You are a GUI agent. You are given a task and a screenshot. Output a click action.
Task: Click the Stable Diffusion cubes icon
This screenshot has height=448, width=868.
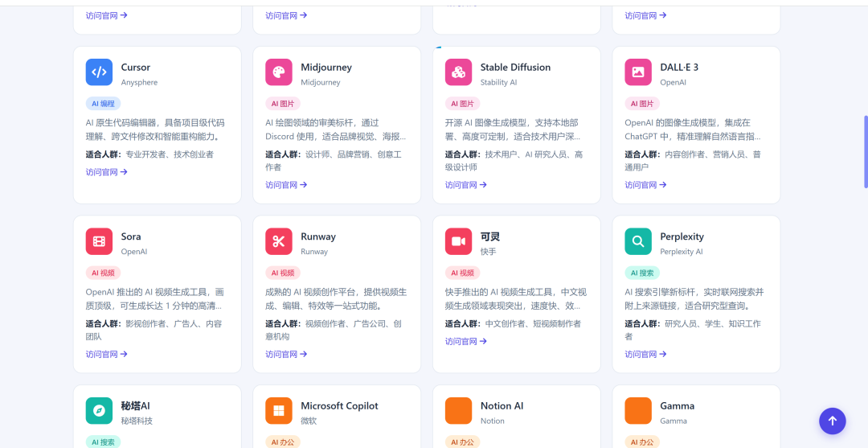click(x=458, y=72)
